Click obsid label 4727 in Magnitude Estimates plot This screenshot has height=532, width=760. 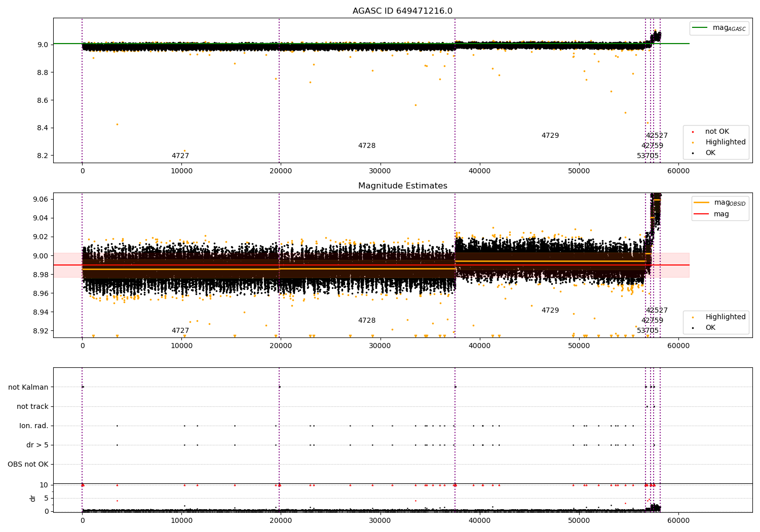[180, 331]
